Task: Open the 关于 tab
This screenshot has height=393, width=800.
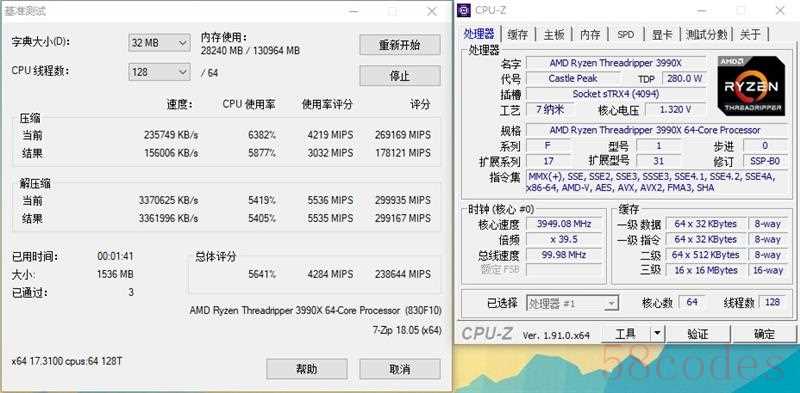Action: (750, 35)
